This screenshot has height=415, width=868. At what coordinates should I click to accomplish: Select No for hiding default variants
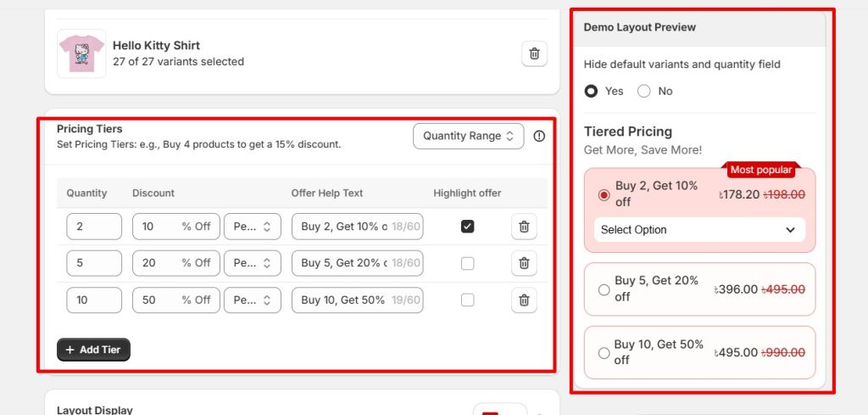tap(644, 91)
